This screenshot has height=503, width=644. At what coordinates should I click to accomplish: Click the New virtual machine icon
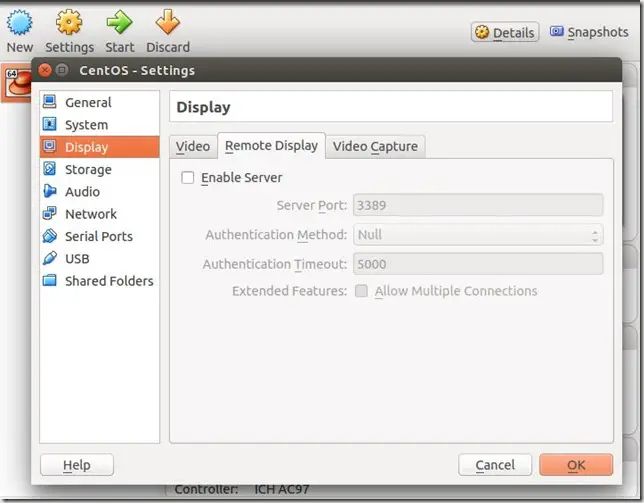point(20,23)
